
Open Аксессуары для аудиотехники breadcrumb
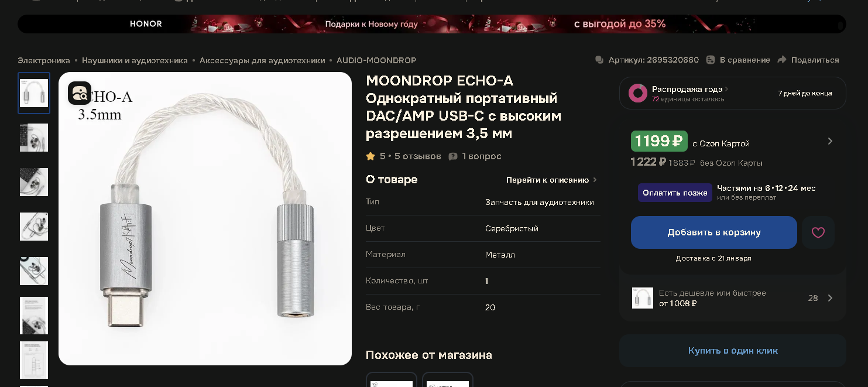(x=262, y=60)
